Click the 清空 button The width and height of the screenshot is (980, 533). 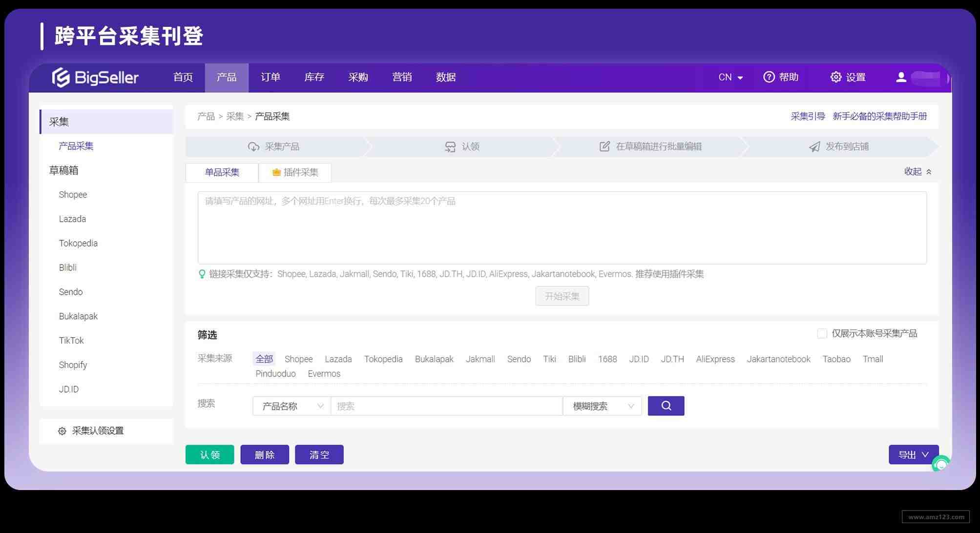pos(319,454)
